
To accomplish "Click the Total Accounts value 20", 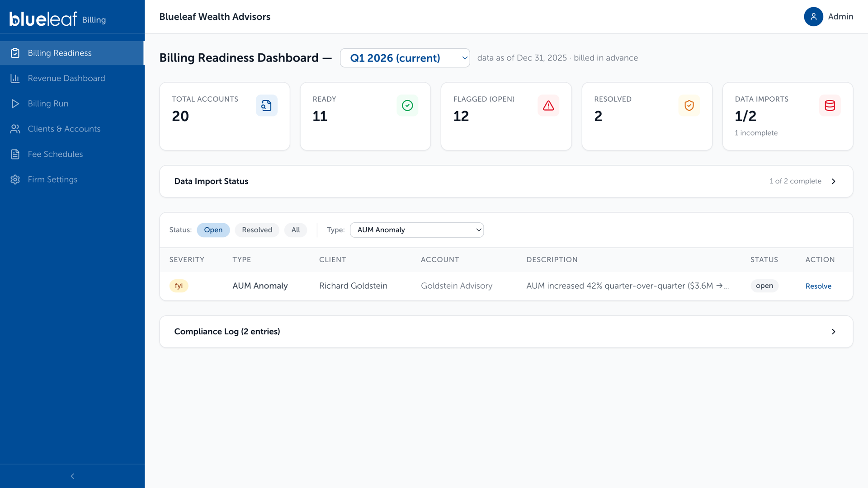I will (x=180, y=117).
